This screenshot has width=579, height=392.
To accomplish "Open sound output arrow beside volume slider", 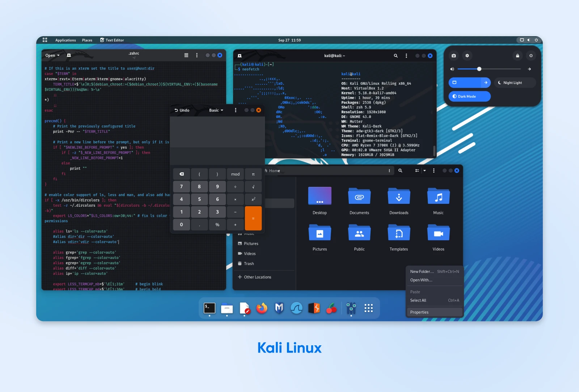I will pyautogui.click(x=529, y=69).
